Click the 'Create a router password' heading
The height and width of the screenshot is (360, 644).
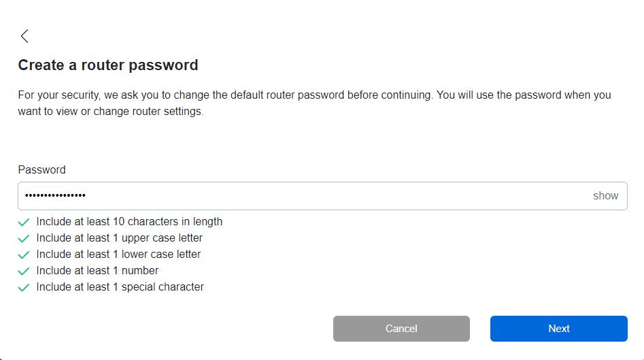coord(108,65)
